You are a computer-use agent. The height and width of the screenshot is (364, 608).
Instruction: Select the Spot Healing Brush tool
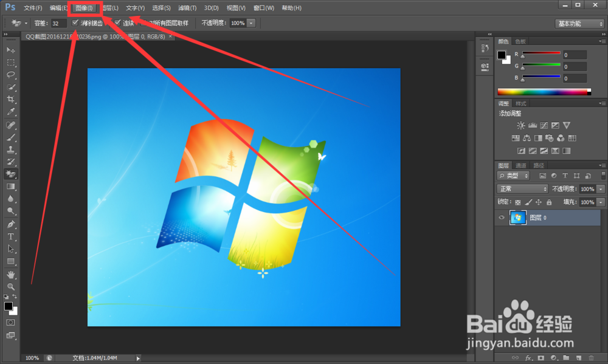coord(10,125)
